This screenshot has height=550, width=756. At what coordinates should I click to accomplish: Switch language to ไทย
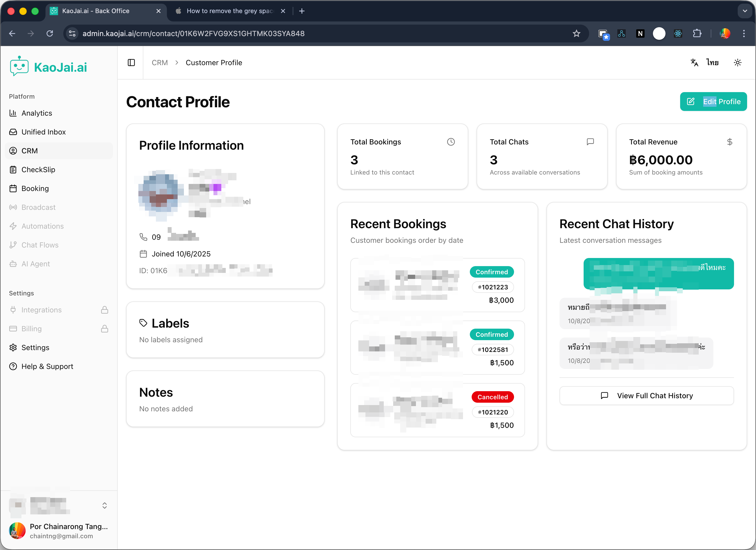712,63
